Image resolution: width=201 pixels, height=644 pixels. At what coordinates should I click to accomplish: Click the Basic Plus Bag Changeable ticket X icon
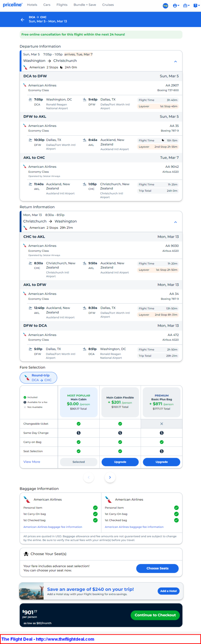tap(161, 424)
